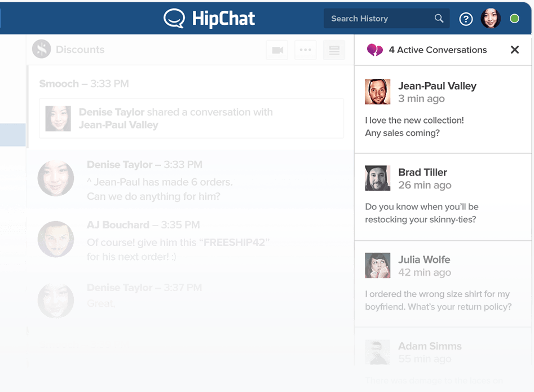Screen dimensions: 534x392
Task: Click the magnifying glass search icon
Action: tap(439, 19)
